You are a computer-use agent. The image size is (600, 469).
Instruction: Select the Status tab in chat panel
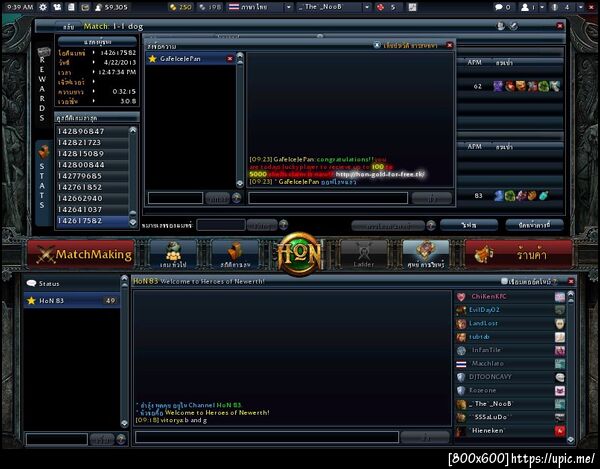point(72,283)
